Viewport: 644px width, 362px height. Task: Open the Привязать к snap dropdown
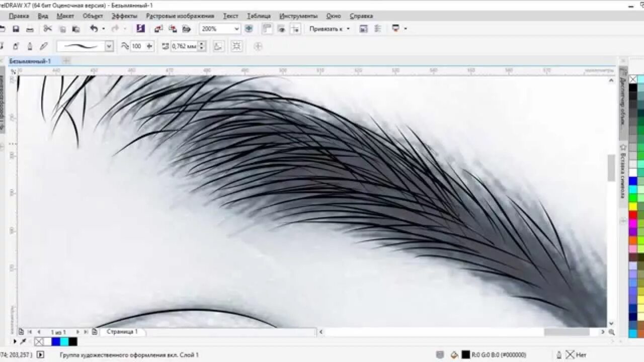[330, 29]
